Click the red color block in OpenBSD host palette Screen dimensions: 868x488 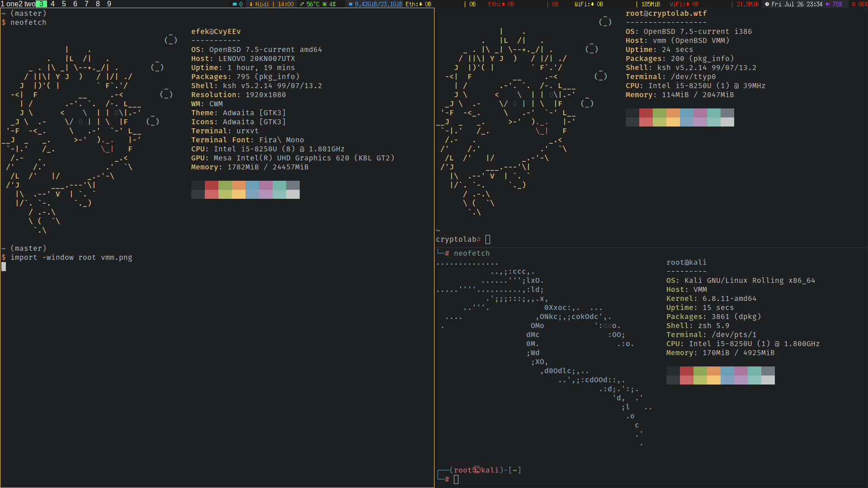[212, 185]
